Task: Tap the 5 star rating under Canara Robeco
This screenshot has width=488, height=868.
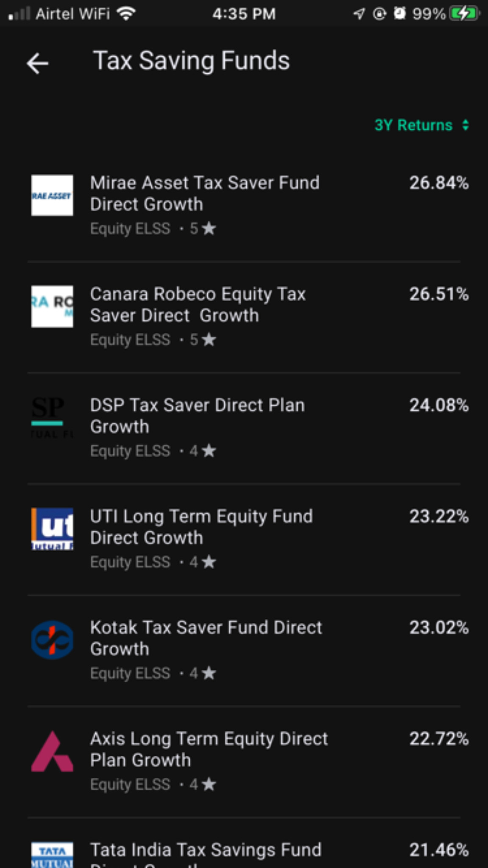Action: [203, 339]
